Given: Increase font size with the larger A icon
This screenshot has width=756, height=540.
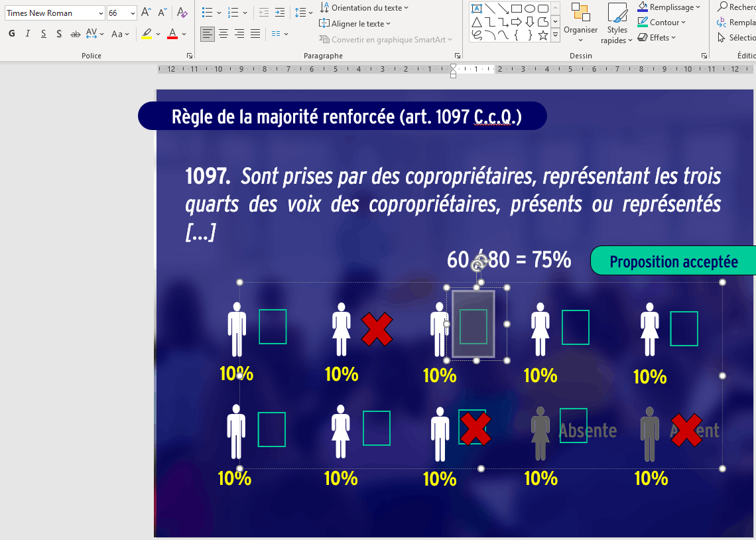Looking at the screenshot, I should (x=146, y=13).
